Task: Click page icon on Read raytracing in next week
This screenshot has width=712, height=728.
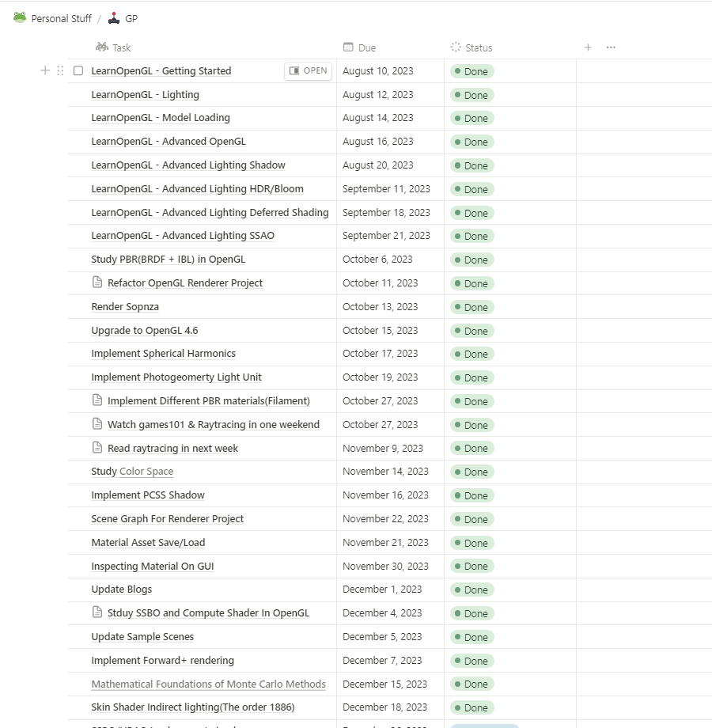Action: tap(97, 448)
